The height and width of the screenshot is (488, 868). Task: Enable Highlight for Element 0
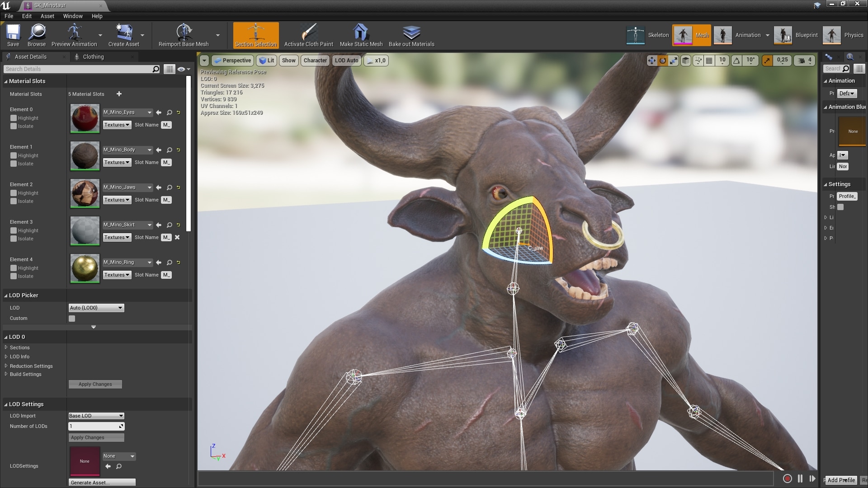tap(14, 118)
